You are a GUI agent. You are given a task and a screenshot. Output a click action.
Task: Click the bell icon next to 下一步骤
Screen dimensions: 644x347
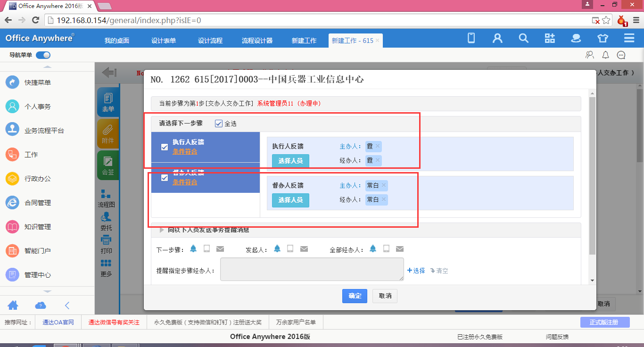click(193, 249)
